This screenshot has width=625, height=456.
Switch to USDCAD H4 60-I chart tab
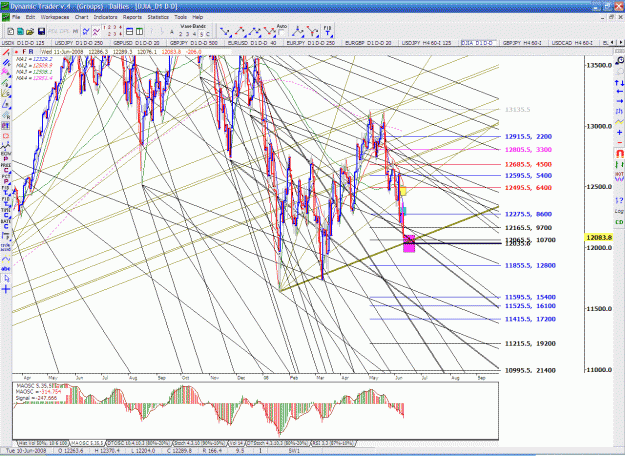(x=572, y=43)
